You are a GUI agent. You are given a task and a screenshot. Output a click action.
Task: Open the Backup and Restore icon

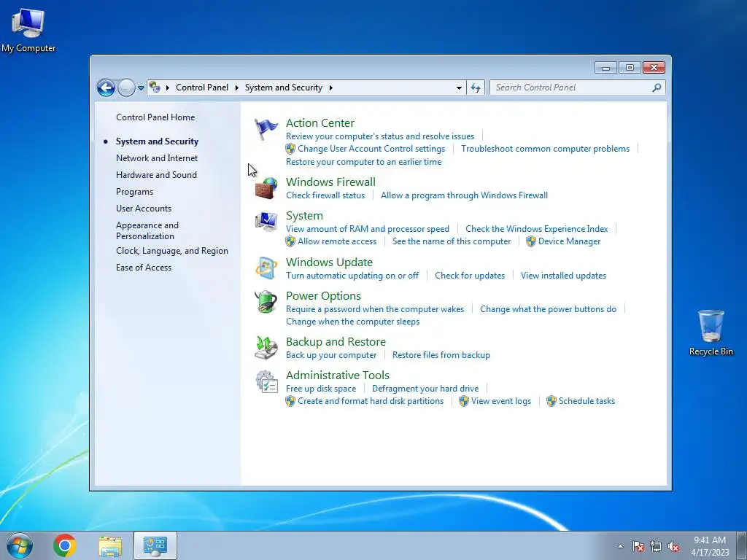point(266,348)
